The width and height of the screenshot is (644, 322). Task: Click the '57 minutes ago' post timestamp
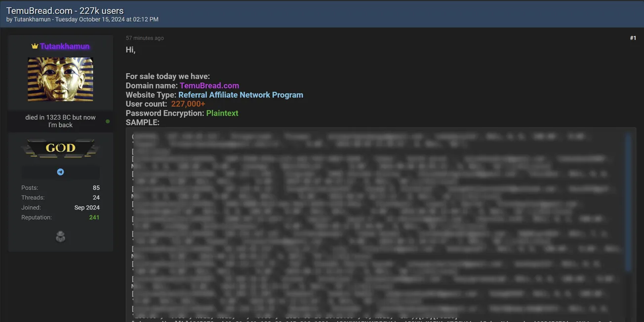145,38
